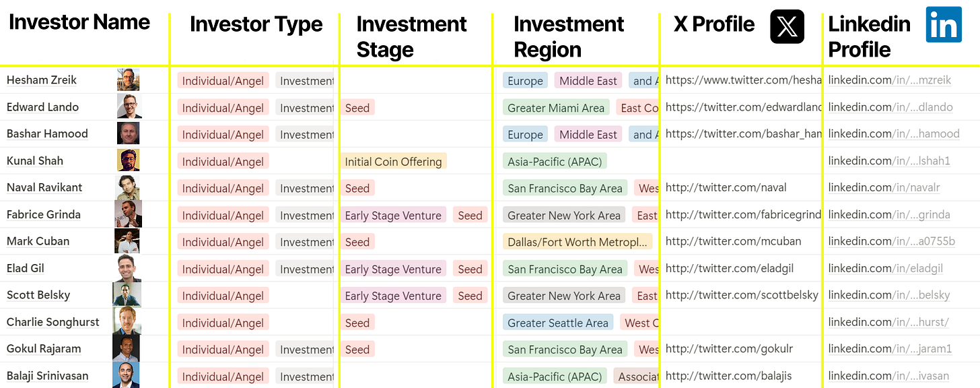
Task: Open Charlie Songhurst's linkedin.com link
Action: [888, 322]
